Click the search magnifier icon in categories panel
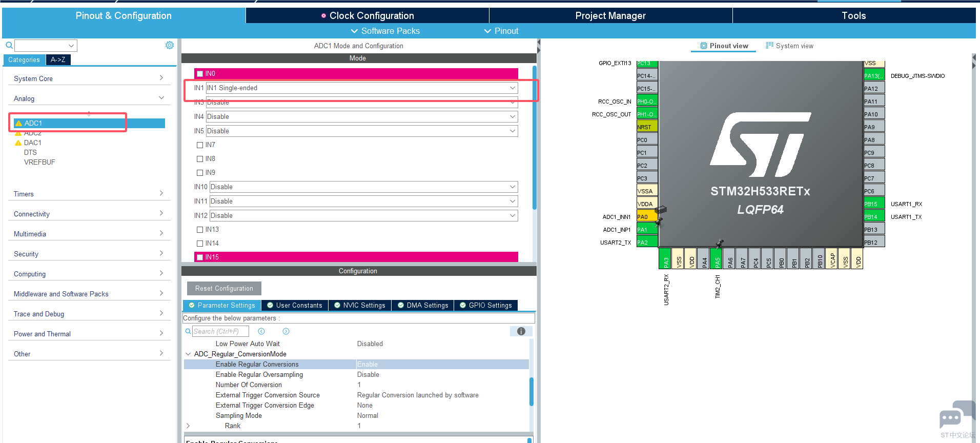This screenshot has height=443, width=980. tap(9, 46)
